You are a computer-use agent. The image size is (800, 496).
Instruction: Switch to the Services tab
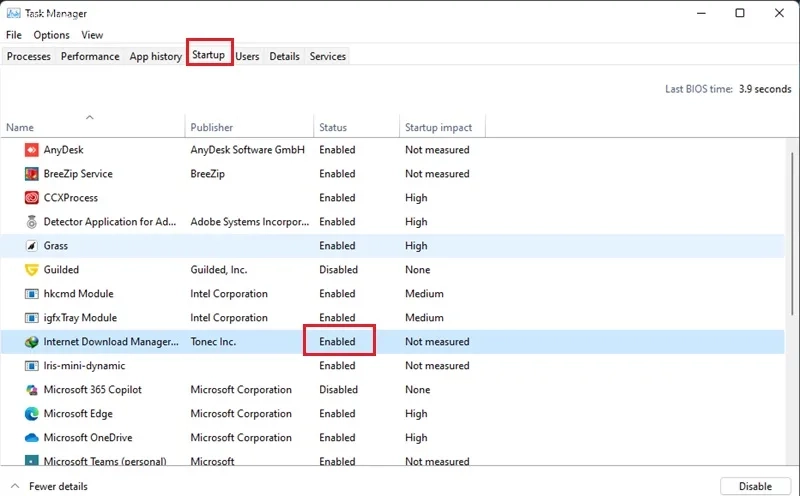(x=328, y=56)
